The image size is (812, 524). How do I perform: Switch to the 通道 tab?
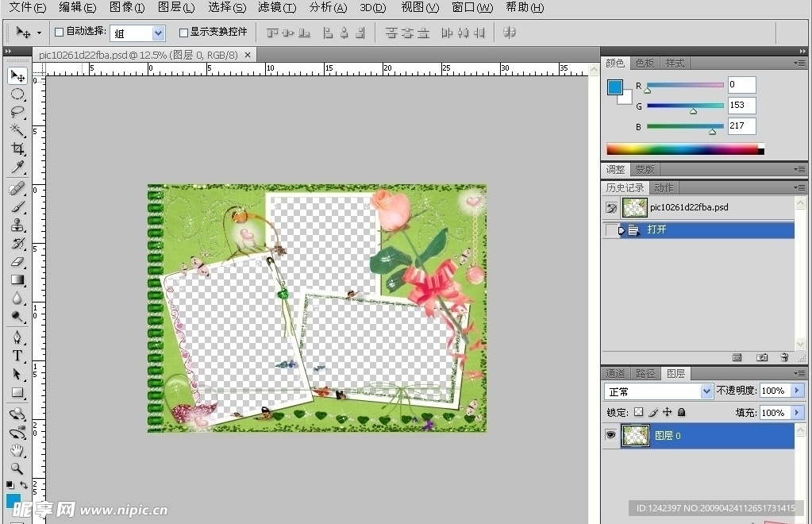[615, 373]
